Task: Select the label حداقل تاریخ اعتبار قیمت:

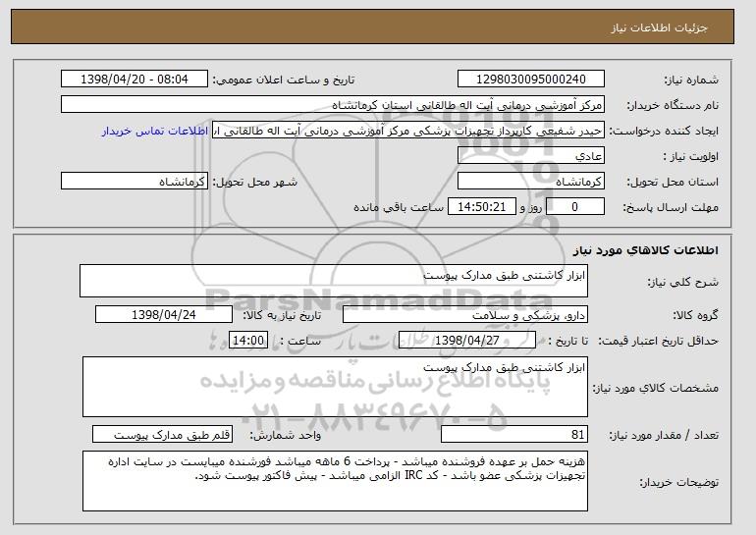Action: [x=658, y=342]
